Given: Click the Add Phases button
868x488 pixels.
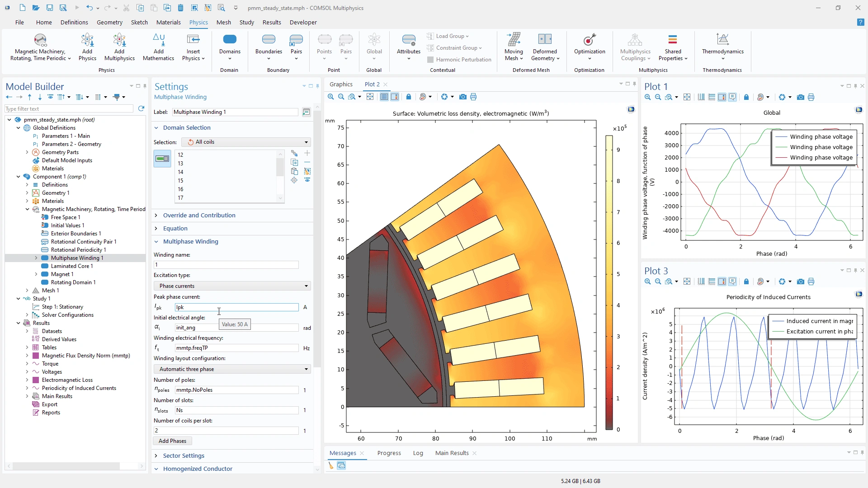Looking at the screenshot, I should 172,441.
